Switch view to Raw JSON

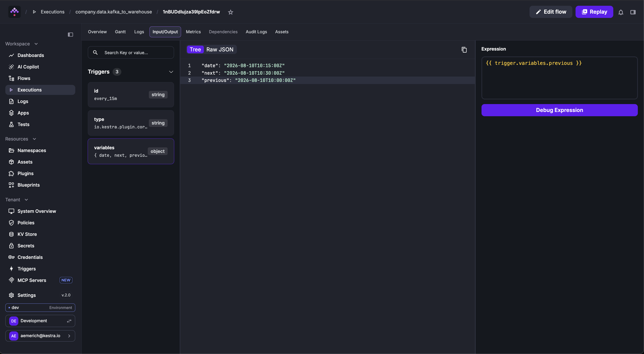[220, 49]
